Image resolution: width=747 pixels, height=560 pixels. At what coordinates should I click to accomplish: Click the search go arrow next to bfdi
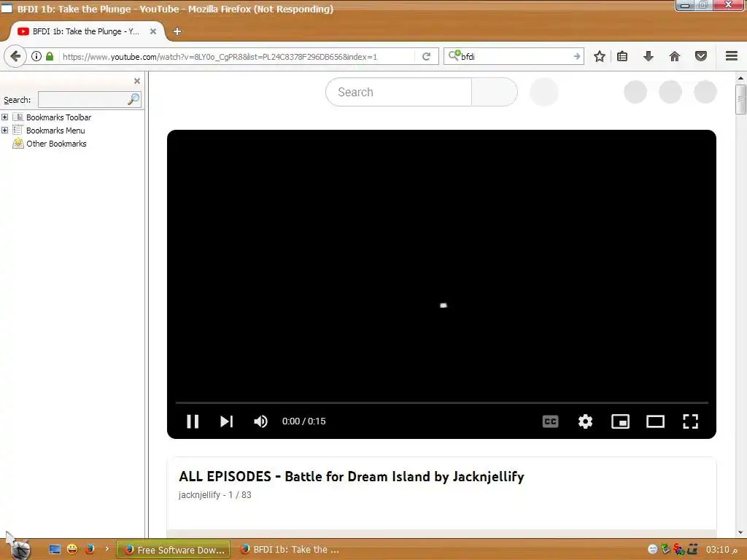coord(577,56)
